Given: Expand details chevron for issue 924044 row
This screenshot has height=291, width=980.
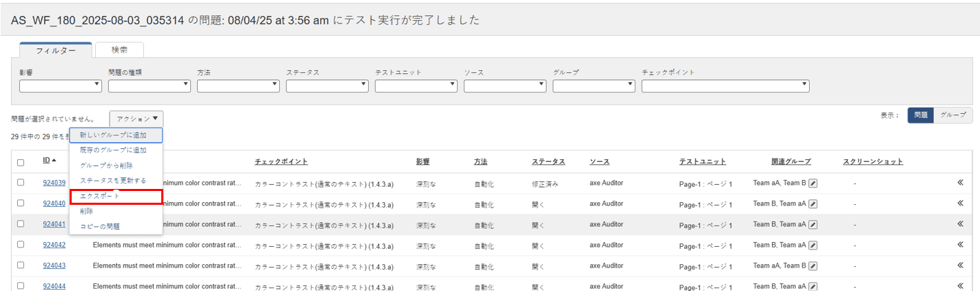Looking at the screenshot, I should coord(960,286).
